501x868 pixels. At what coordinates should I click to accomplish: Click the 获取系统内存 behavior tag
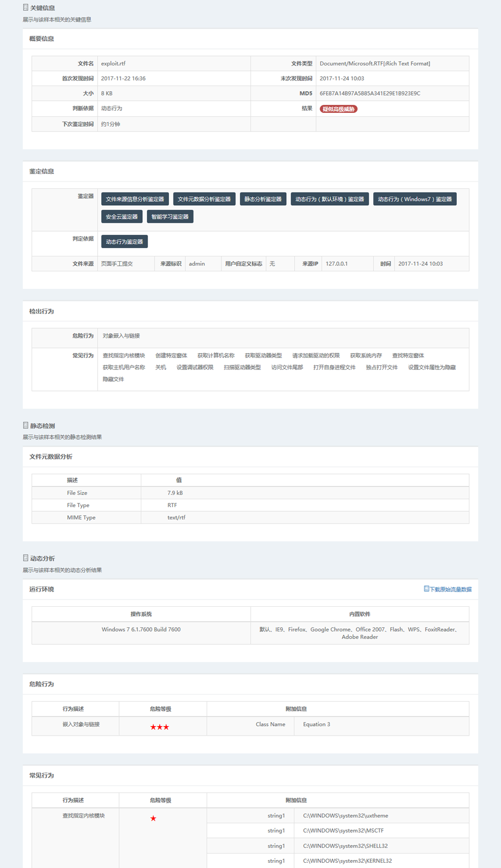coord(366,356)
